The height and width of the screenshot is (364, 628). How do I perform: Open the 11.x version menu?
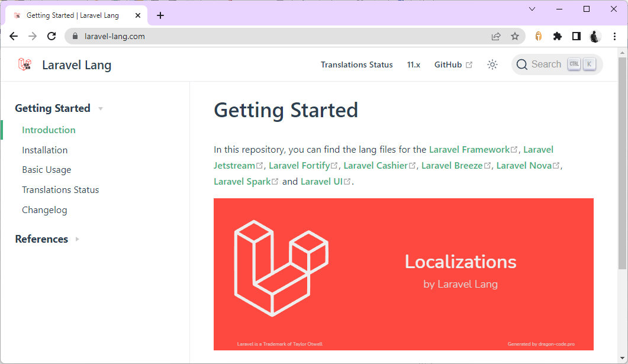coord(413,65)
